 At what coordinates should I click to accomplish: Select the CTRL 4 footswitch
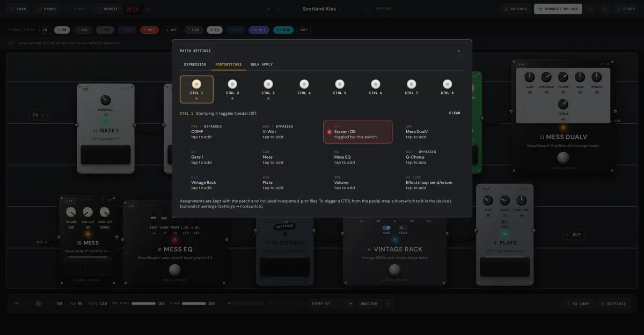304,89
